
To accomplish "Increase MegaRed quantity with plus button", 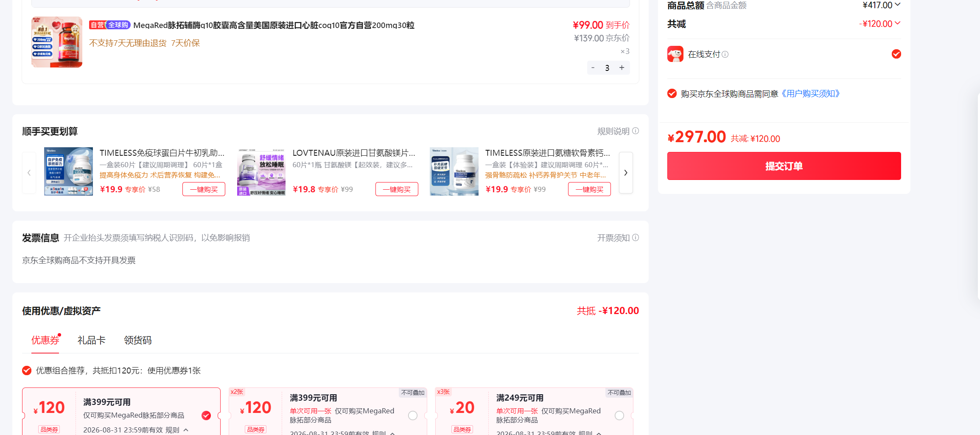I will (622, 68).
